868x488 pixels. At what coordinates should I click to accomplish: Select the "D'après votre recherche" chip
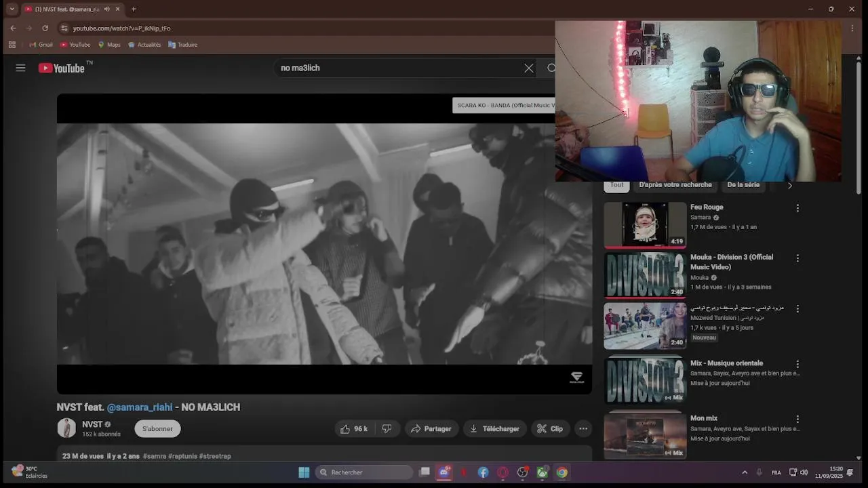(x=675, y=185)
